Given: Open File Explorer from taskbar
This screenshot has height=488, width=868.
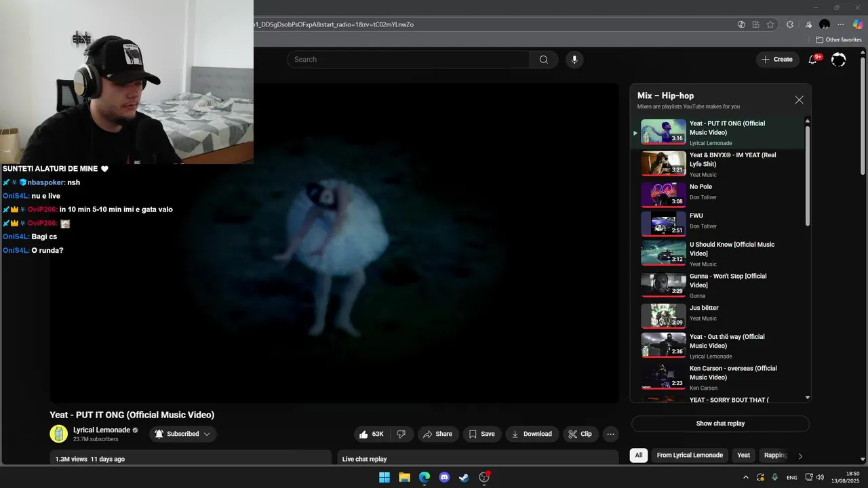Looking at the screenshot, I should point(404,477).
